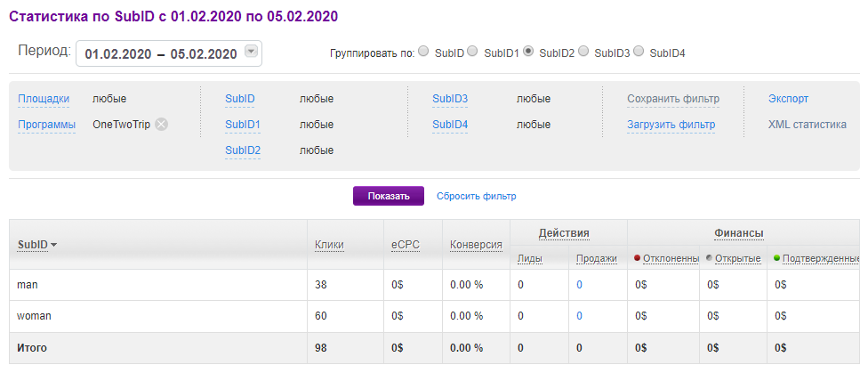This screenshot has width=868, height=373.
Task: Open the Программы filter
Action: (46, 125)
